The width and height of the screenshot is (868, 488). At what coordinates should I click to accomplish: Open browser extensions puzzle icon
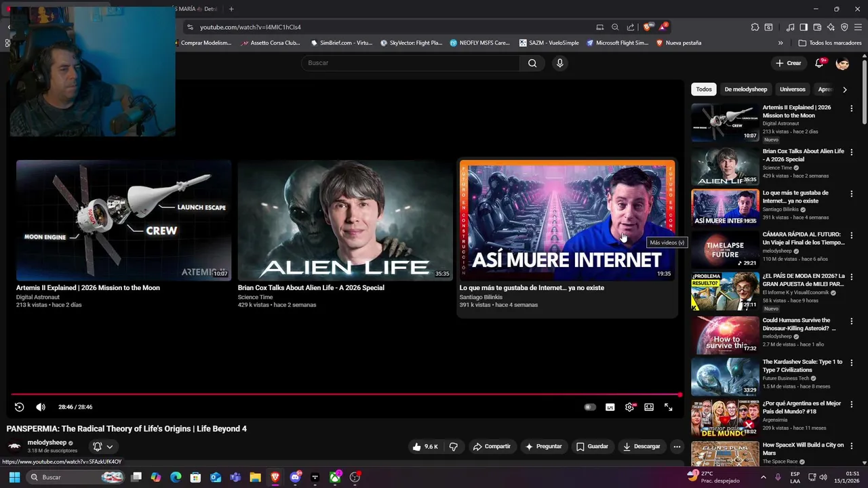point(755,27)
